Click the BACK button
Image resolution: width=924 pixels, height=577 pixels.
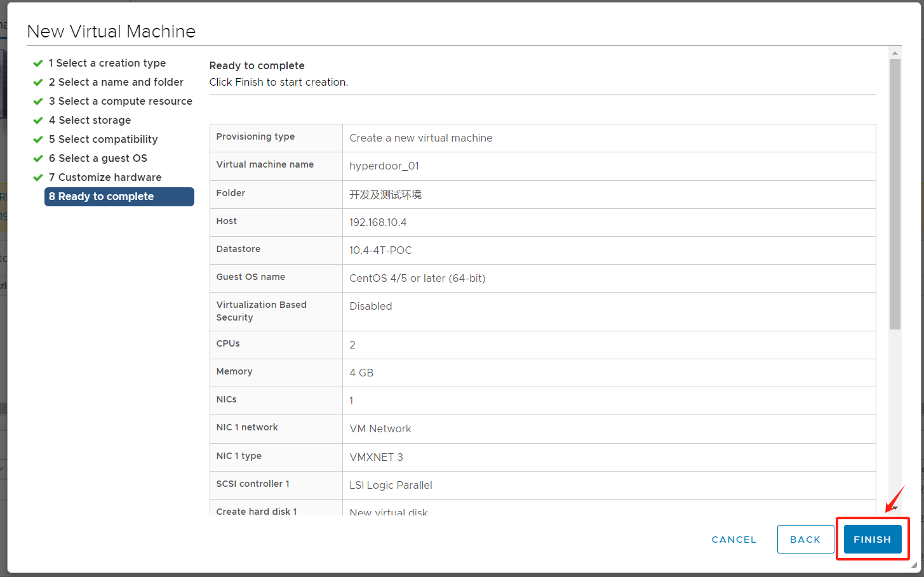tap(805, 540)
